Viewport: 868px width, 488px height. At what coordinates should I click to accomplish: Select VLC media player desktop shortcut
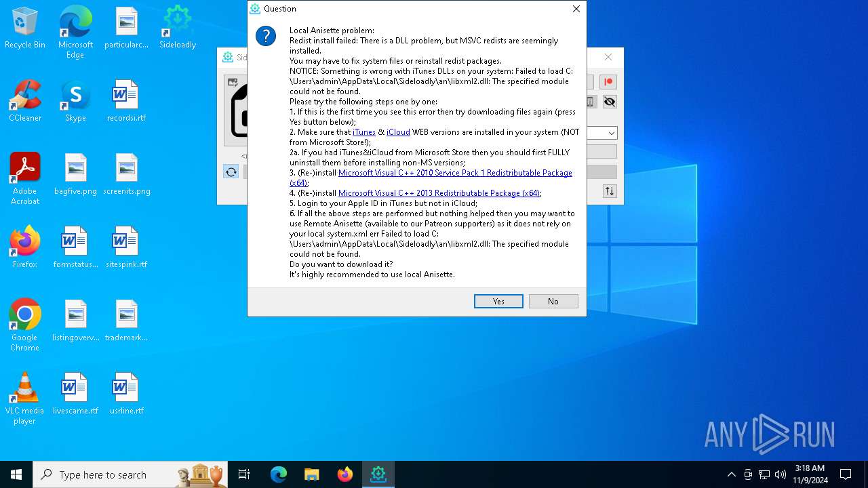point(25,399)
